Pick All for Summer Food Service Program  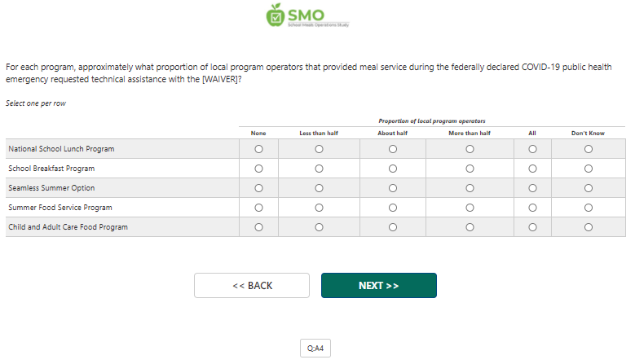coord(532,208)
